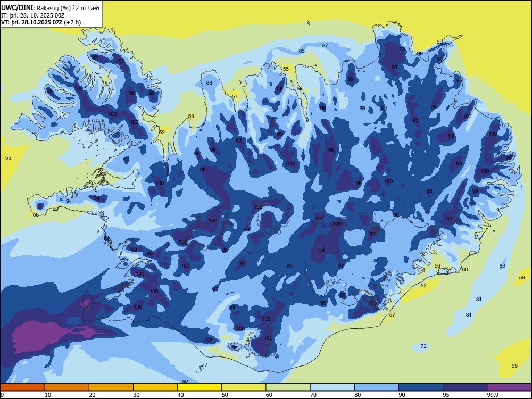Click the 10–20 orange legend swatch

tap(67, 387)
